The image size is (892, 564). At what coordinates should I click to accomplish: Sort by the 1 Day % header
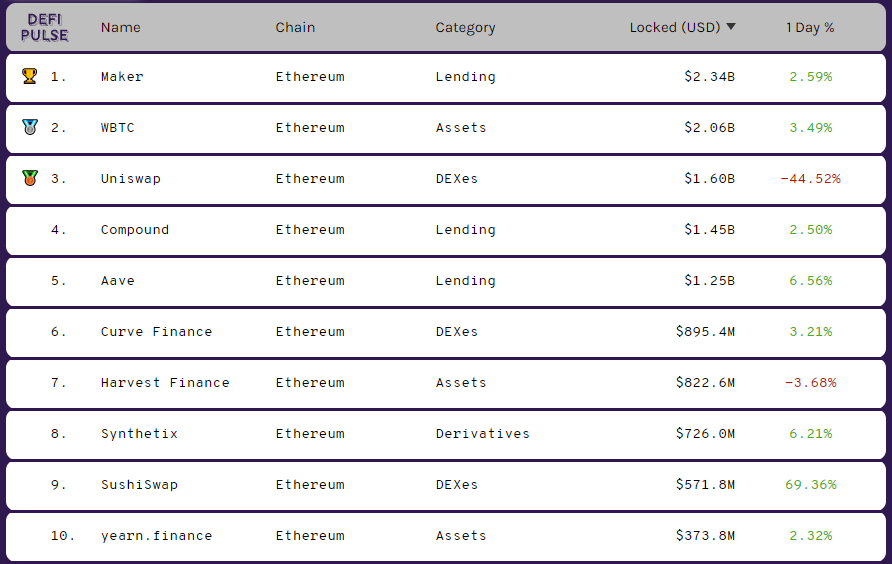click(810, 27)
